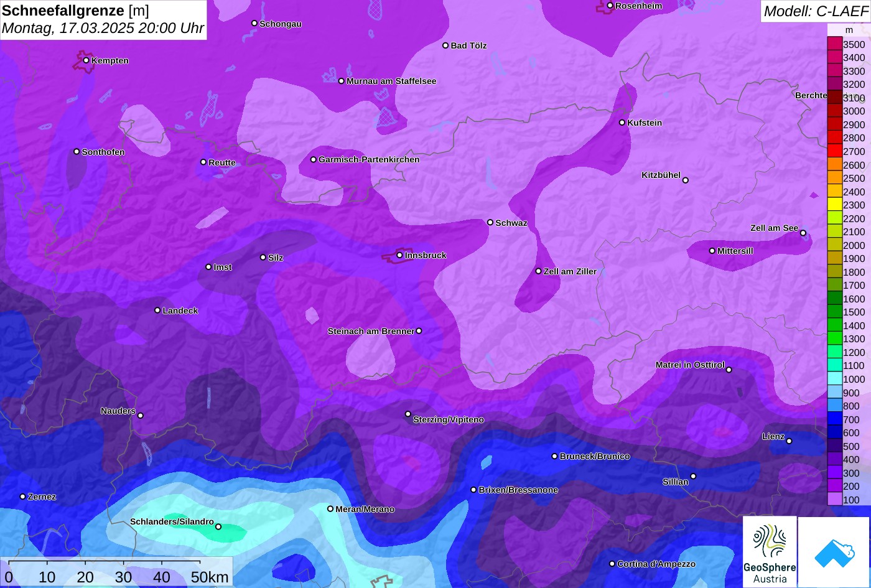Screen dimensions: 871x588
Task: Click the Murnau am Staffelsee marker
Action: tap(341, 81)
